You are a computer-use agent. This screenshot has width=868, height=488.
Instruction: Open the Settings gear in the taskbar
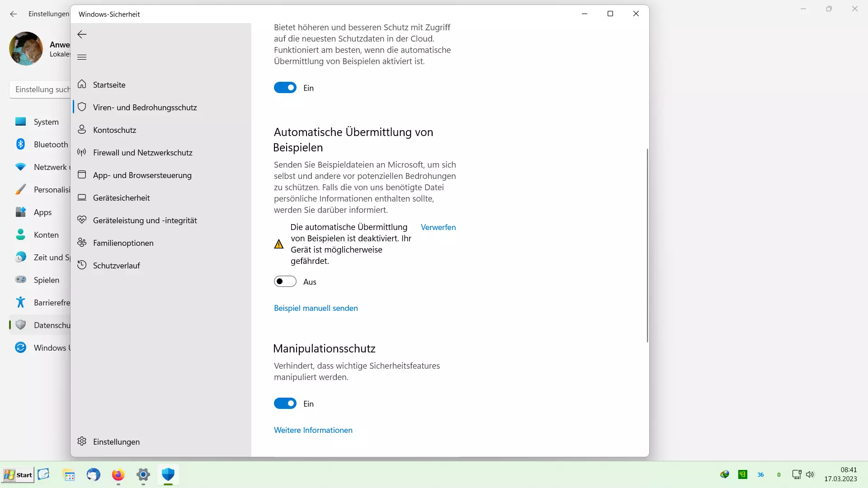143,475
